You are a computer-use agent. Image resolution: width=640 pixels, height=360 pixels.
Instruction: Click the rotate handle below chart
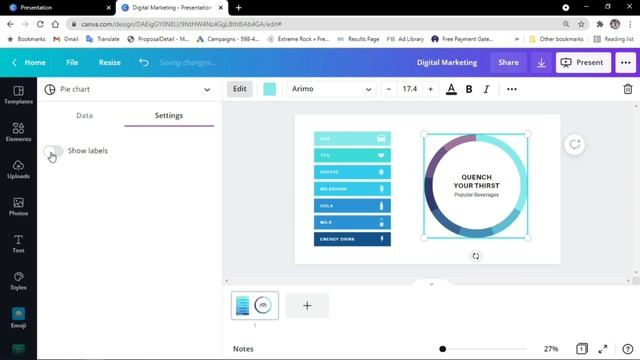pos(476,256)
